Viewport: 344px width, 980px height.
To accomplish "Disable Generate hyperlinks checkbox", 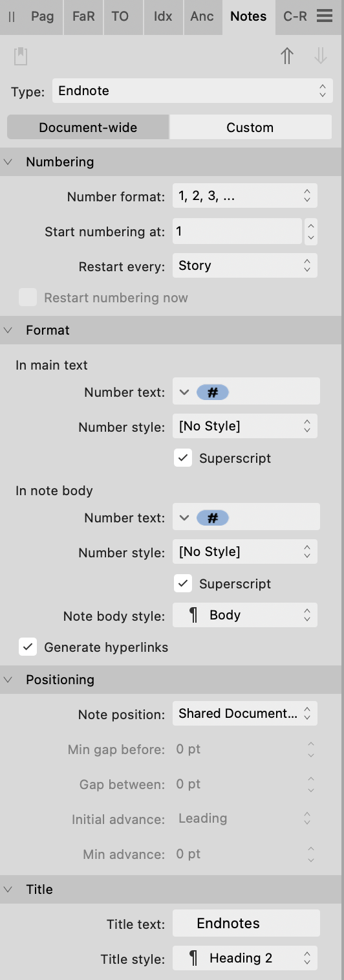I will pos(28,647).
